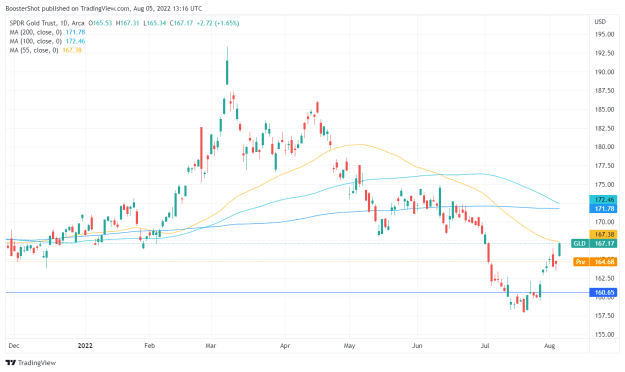625x372 pixels.
Task: Click the SPDR Gold Trust symbol title
Action: pyautogui.click(x=47, y=23)
